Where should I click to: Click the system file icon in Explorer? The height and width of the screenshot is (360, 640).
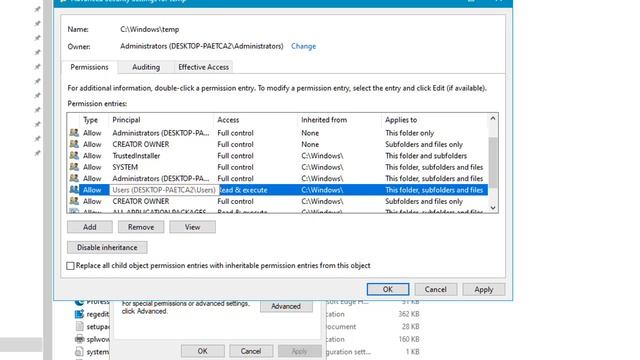pos(79,351)
